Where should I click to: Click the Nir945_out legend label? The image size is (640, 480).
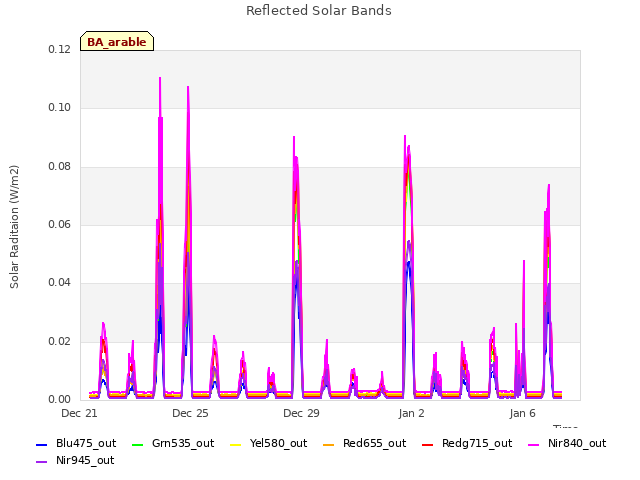coord(85,460)
